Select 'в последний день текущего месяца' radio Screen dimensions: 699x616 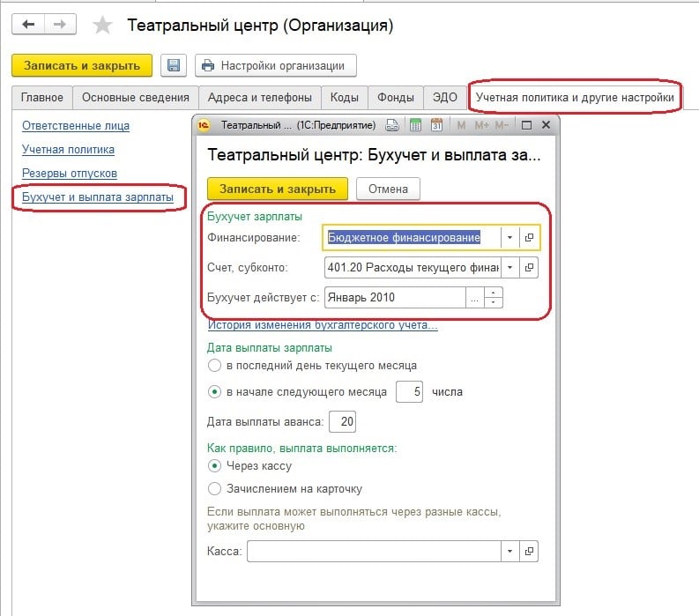(214, 365)
